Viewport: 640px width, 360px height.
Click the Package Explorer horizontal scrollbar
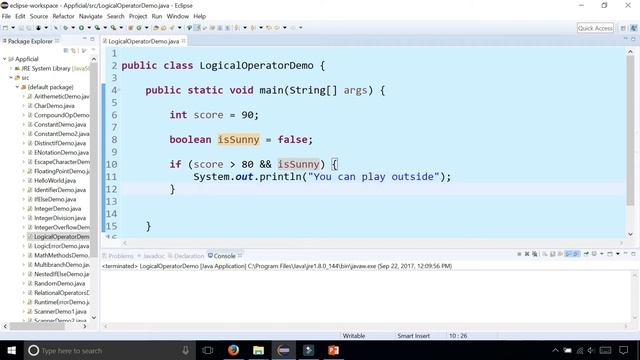click(37, 327)
